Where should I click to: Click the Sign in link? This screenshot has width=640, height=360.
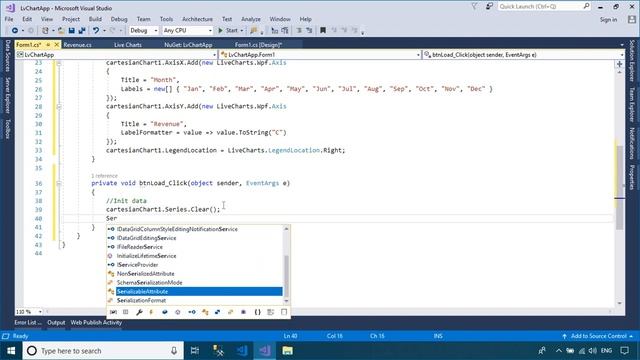[x=608, y=20]
